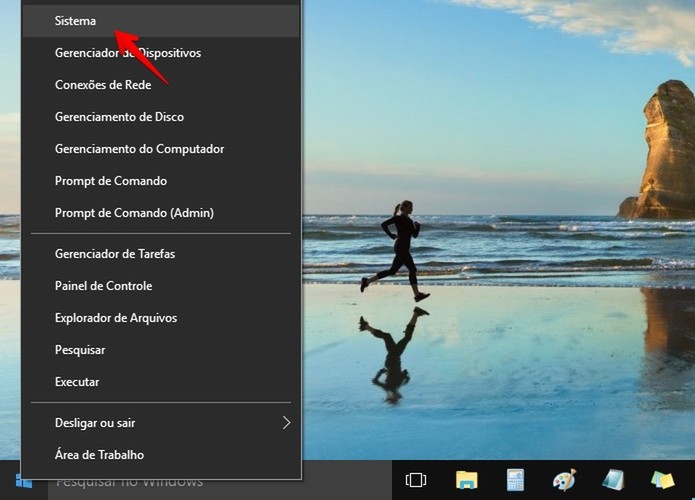This screenshot has width=695, height=500.
Task: Open Gerenciador de Dispositivos
Action: (161, 53)
